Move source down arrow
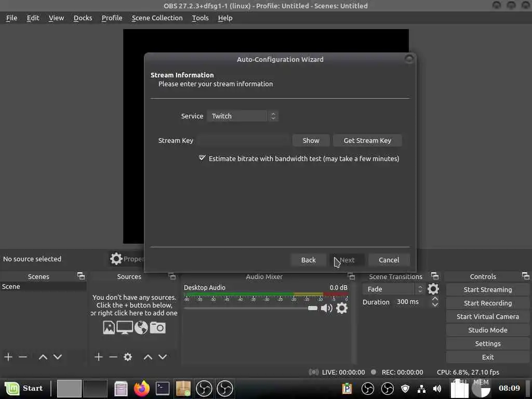 tap(163, 356)
